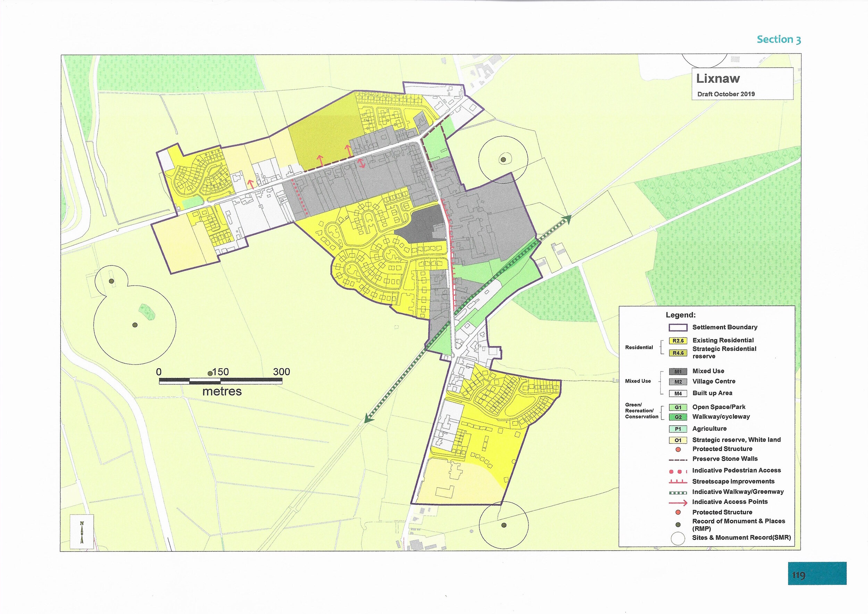Click the 'Legend:' heading

(681, 315)
